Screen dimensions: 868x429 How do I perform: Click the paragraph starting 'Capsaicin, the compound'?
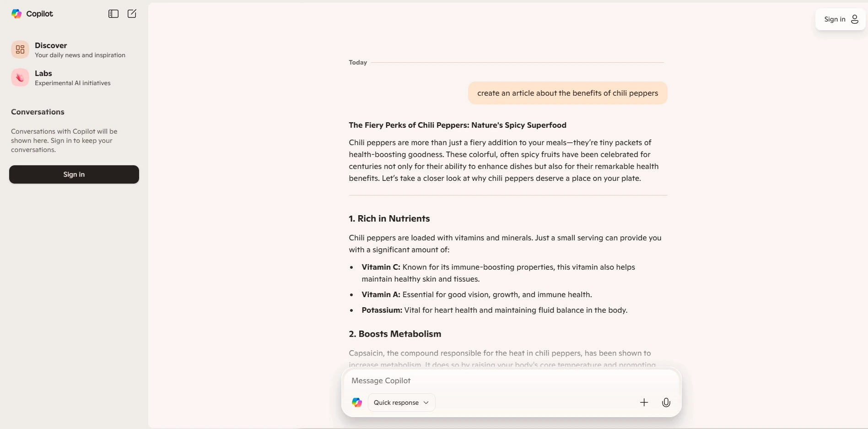[502, 359]
